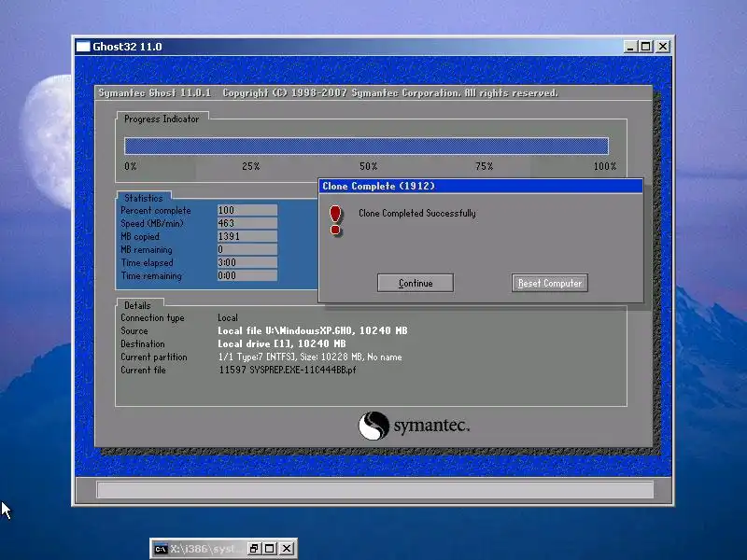This screenshot has height=560, width=747.
Task: Click the 25% progress label
Action: click(x=250, y=166)
